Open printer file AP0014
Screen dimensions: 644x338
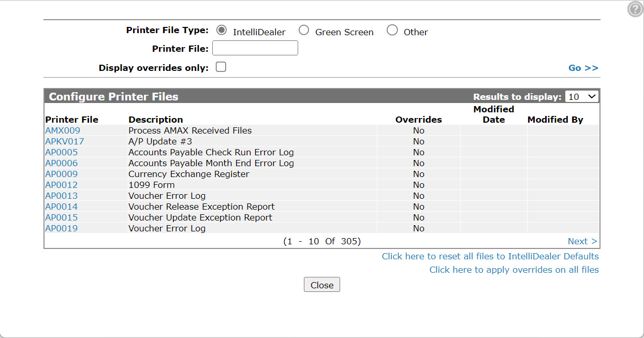pyautogui.click(x=62, y=207)
